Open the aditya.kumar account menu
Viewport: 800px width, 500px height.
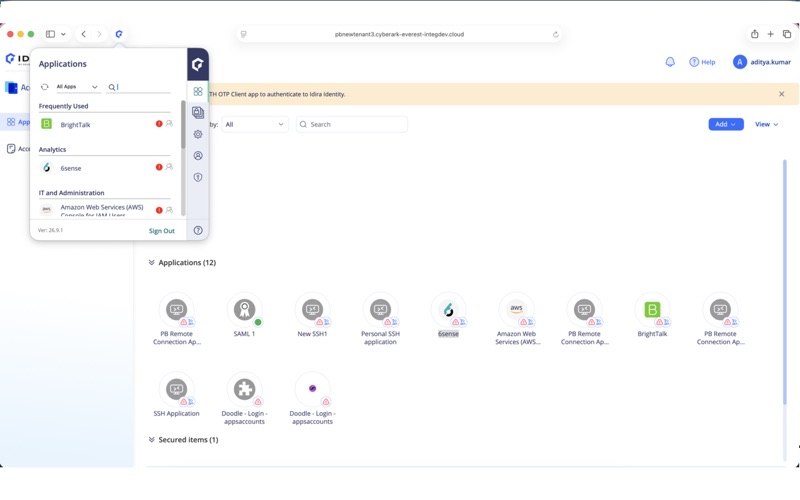762,62
